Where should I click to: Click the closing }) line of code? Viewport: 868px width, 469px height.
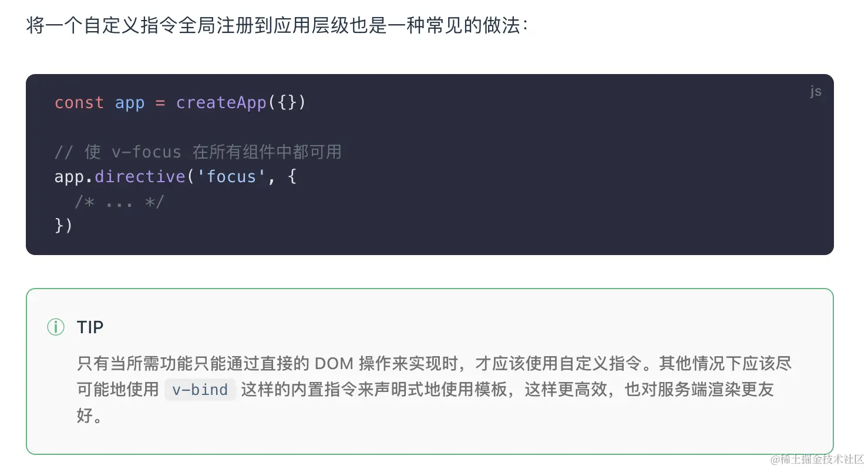63,226
